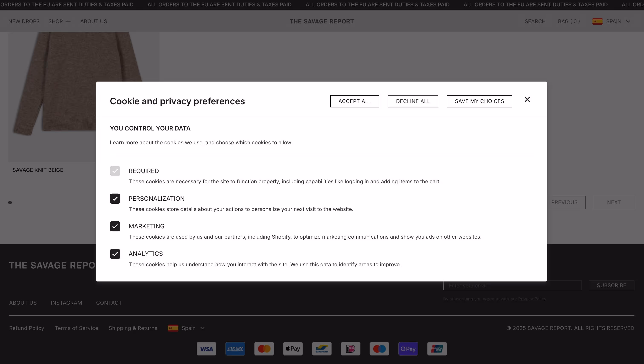Click the American Express payment icon
This screenshot has height=364, width=644.
click(235, 348)
